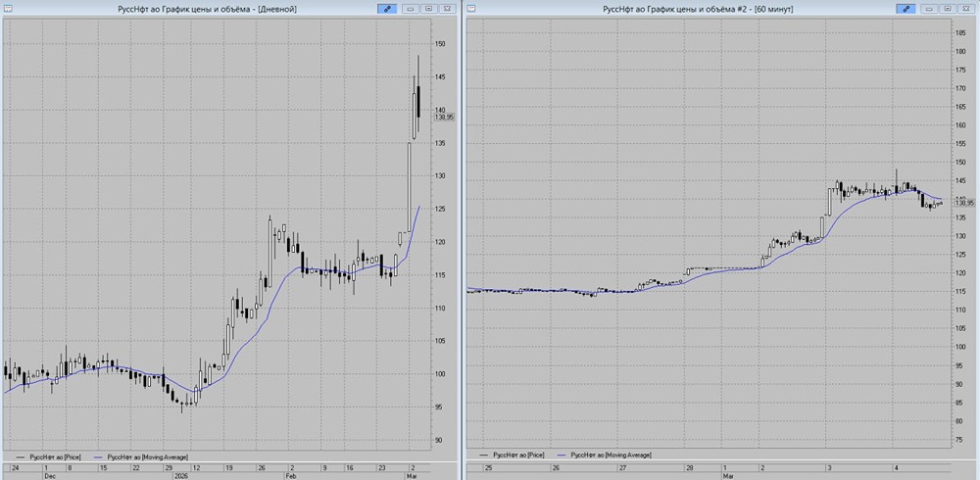Screen dimensions: 980x480
Task: Click the 150 price level on daily chart axis
Action: click(441, 44)
